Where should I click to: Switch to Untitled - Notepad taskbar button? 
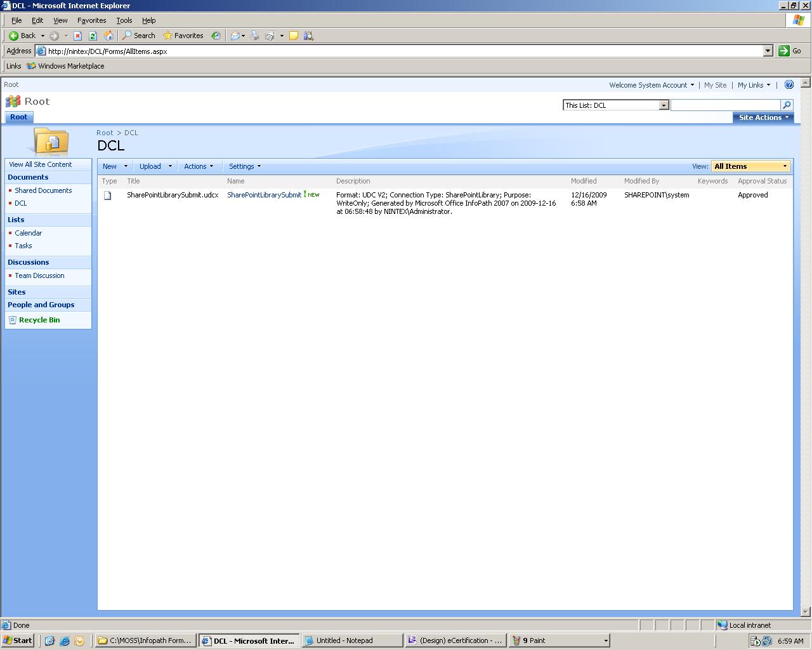[352, 640]
